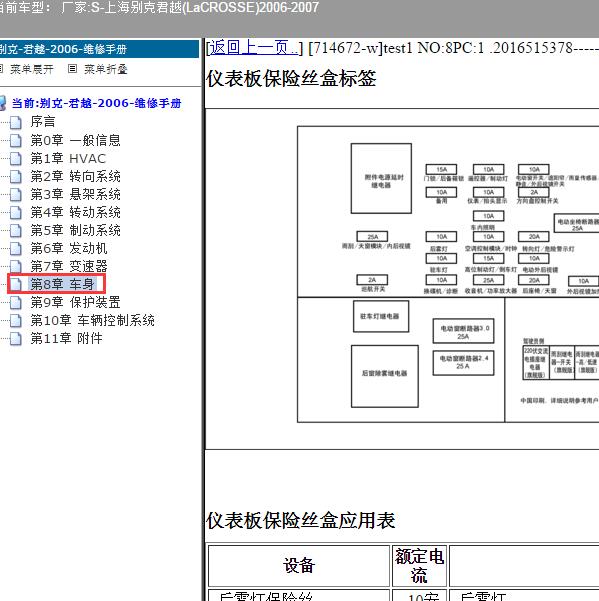Click the 别克-君越-2006-维修手册 panel header
Viewport: 599px width, 601px height.
coord(99,49)
